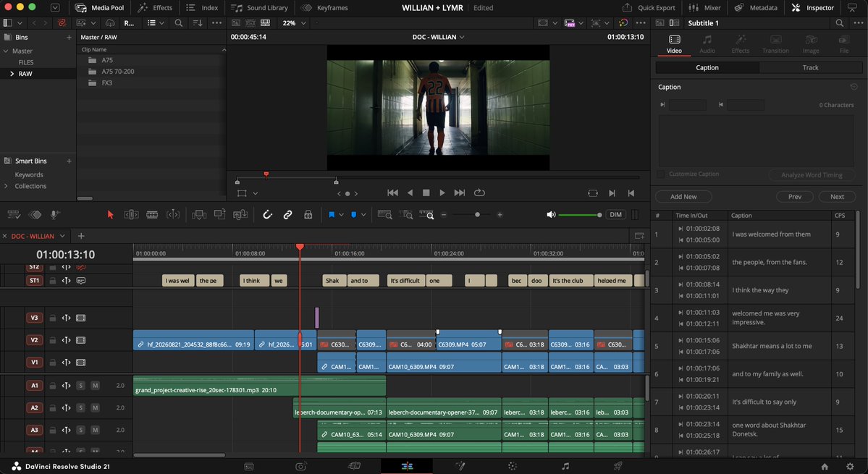Click the Customize Caption checkbox
This screenshot has width=868, height=474.
tap(660, 174)
